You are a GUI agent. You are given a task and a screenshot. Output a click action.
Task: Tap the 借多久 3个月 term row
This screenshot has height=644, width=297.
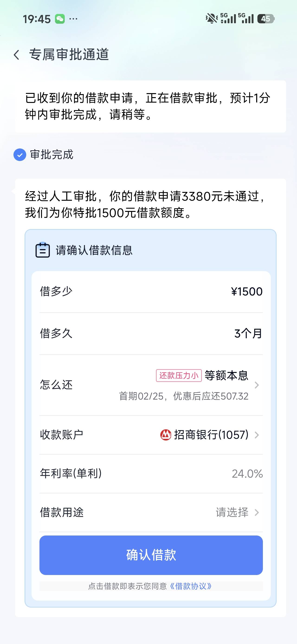coord(151,334)
